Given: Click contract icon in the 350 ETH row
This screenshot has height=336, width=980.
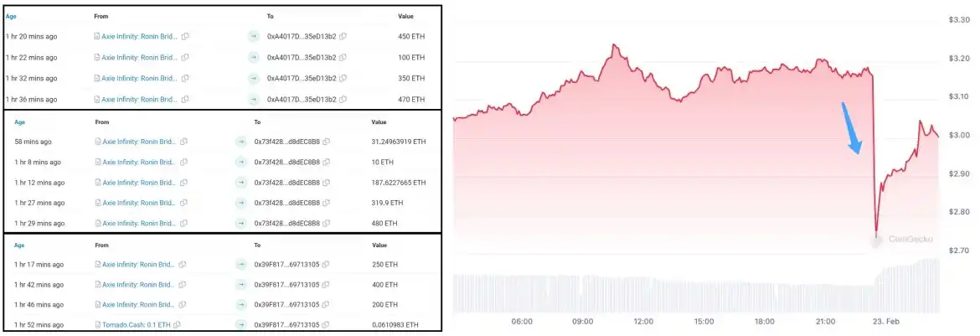Looking at the screenshot, I should [97, 78].
